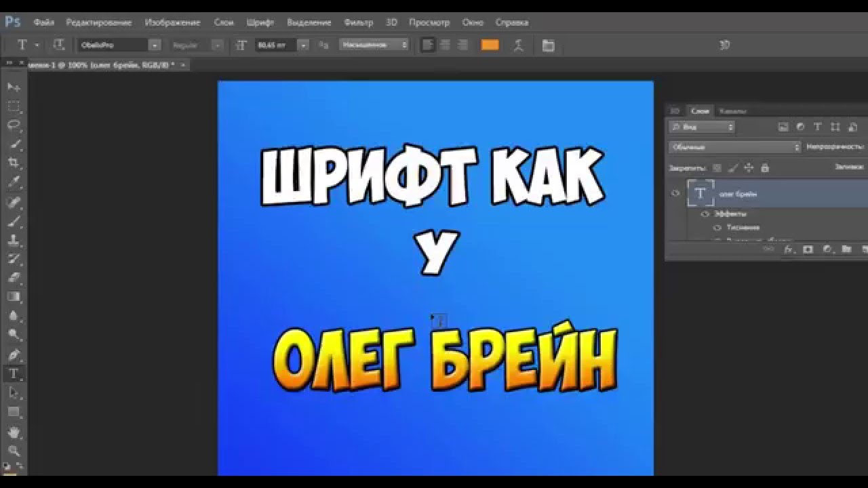868x488 pixels.
Task: Select the Magic Wand tool
Action: [14, 144]
